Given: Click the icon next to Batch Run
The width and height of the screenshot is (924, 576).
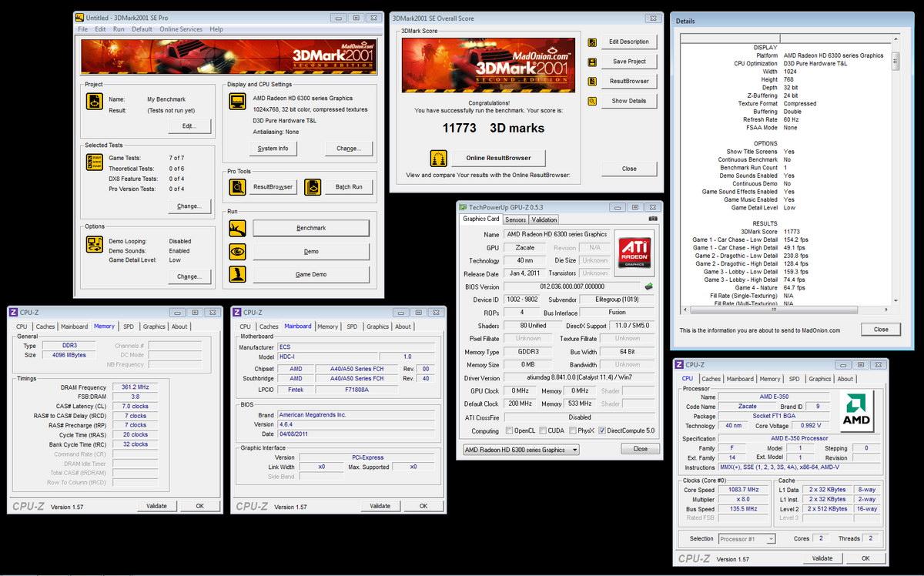Looking at the screenshot, I should click(312, 186).
